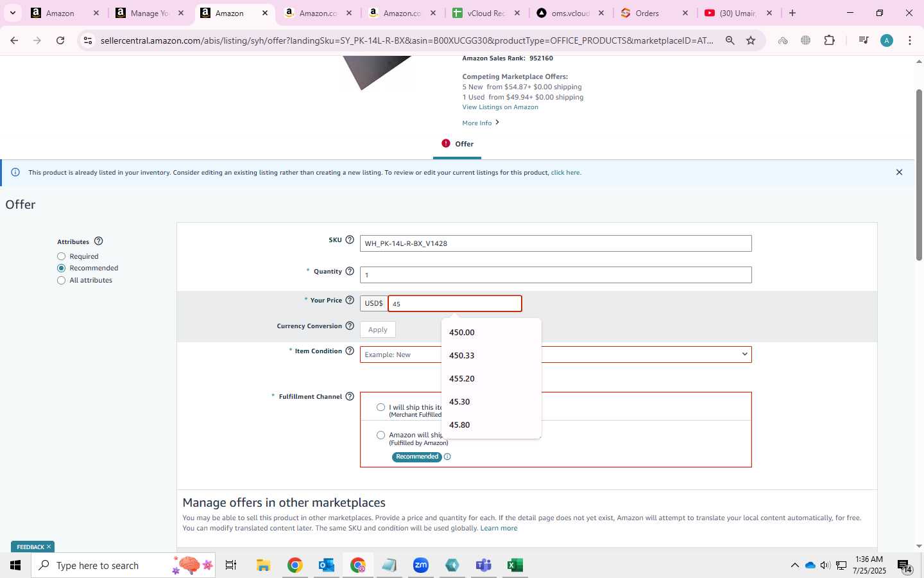Open the Chrome profile avatar
The width and height of the screenshot is (924, 578).
887,40
